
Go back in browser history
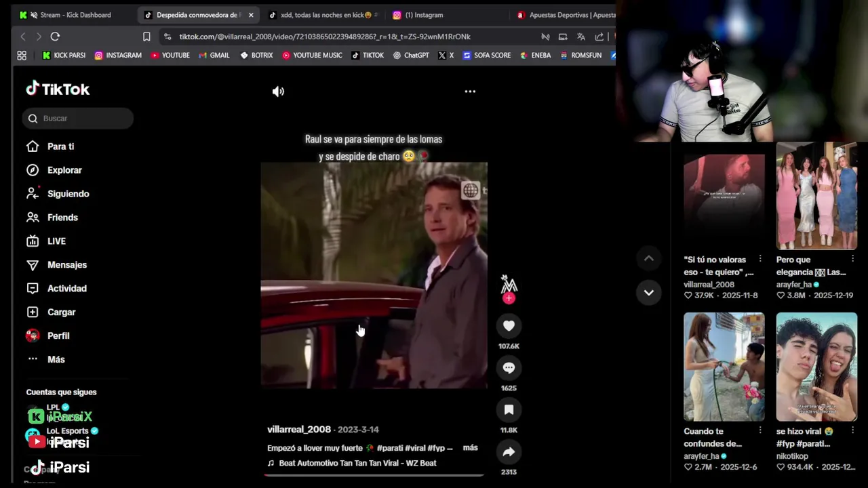point(23,37)
